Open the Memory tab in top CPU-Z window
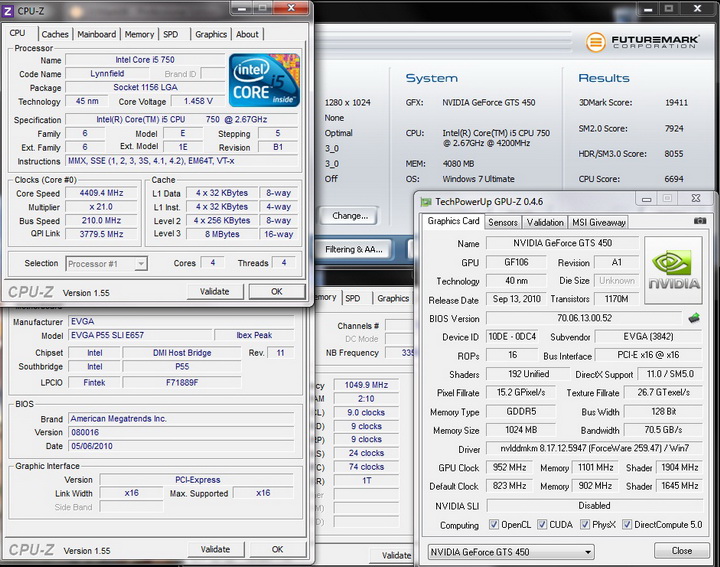The height and width of the screenshot is (567, 720). [139, 34]
